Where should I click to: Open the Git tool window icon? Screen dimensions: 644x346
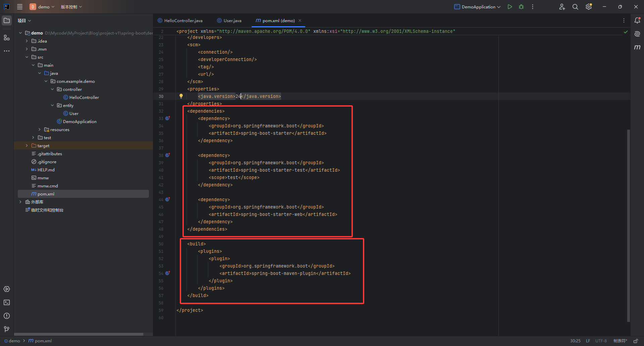click(x=7, y=329)
